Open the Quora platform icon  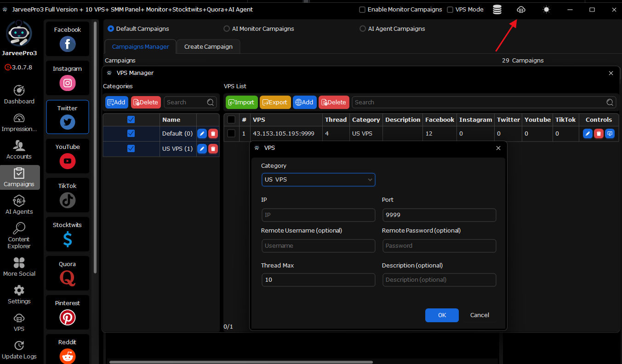[x=68, y=278]
